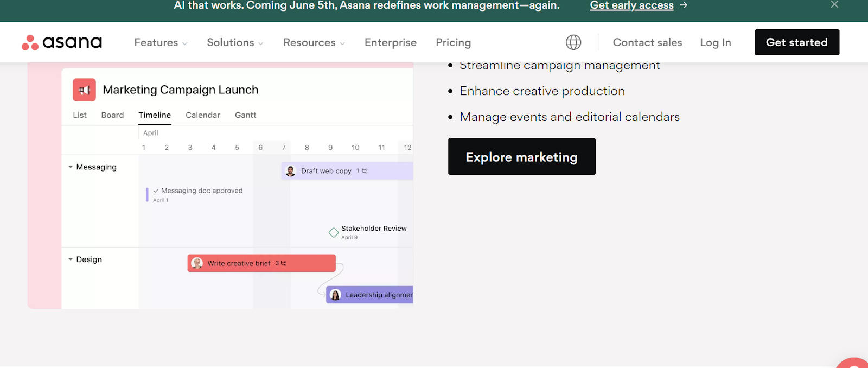
Task: Click the Explore marketing button
Action: [x=522, y=156]
